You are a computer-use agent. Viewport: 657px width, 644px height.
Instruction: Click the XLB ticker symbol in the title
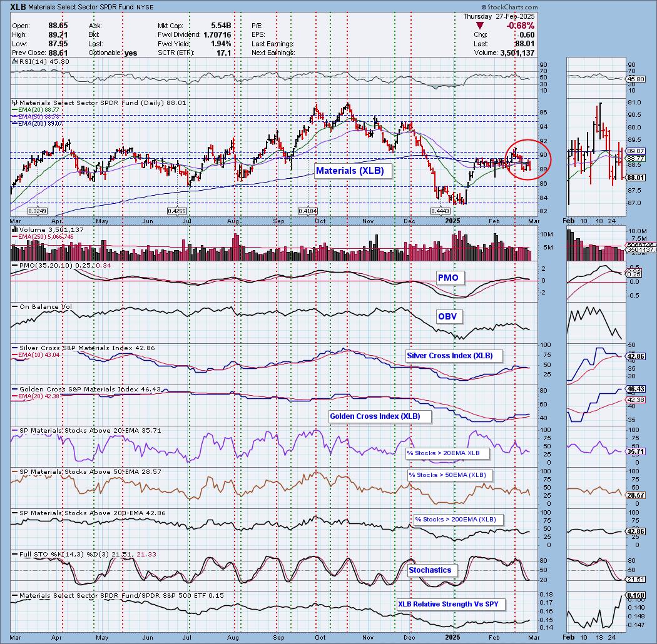tap(18, 7)
